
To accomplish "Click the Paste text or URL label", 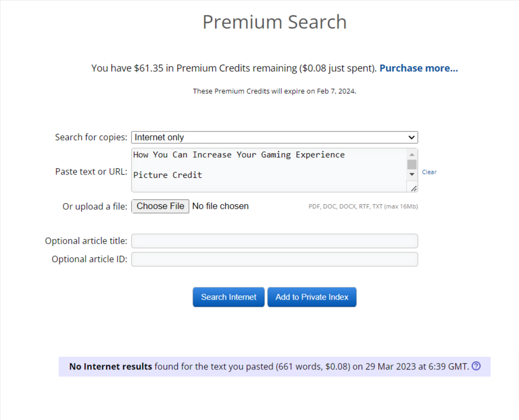I will [91, 172].
